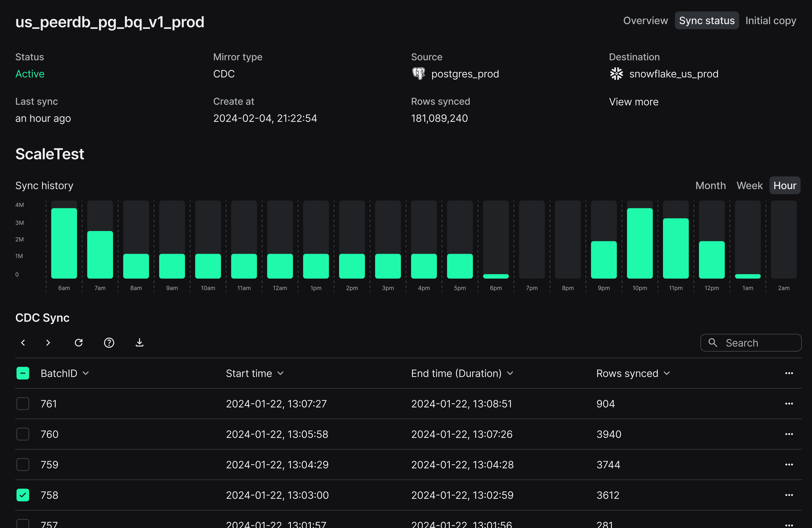Screen dimensions: 812x528
Task: Go to the previous page of batches
Action: point(23,343)
